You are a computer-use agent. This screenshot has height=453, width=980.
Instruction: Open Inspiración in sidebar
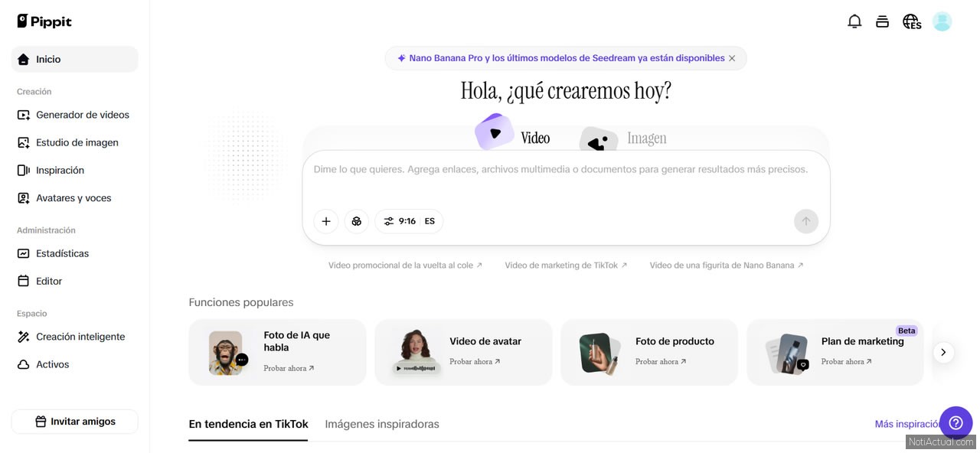pos(74,170)
